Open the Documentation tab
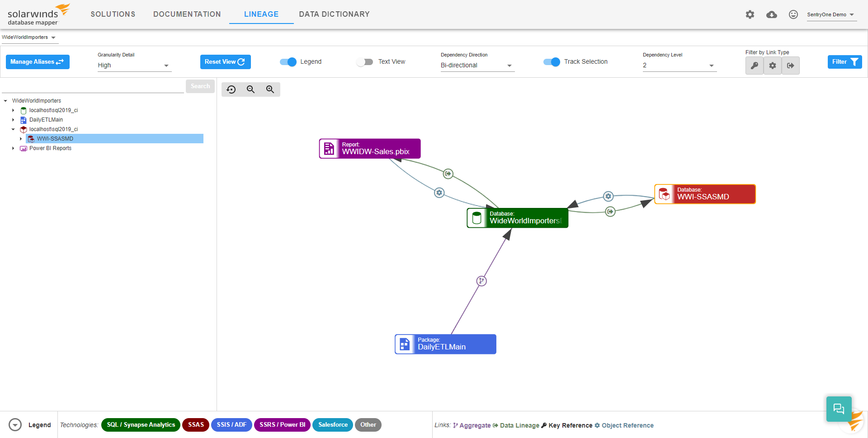This screenshot has width=868, height=438. pos(187,14)
